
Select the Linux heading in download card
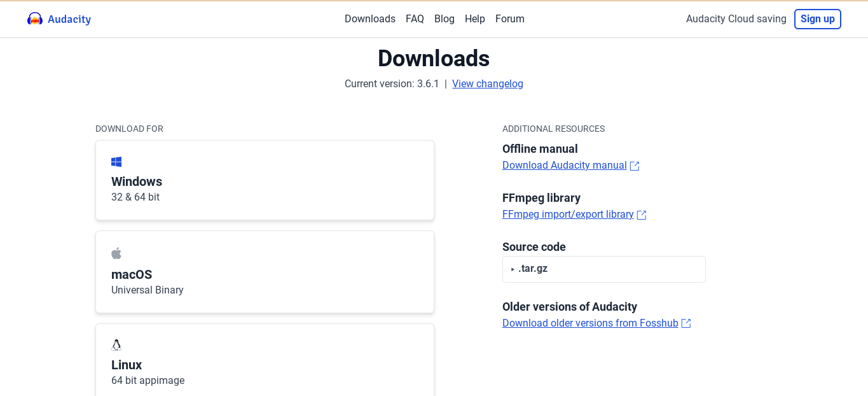click(x=127, y=365)
